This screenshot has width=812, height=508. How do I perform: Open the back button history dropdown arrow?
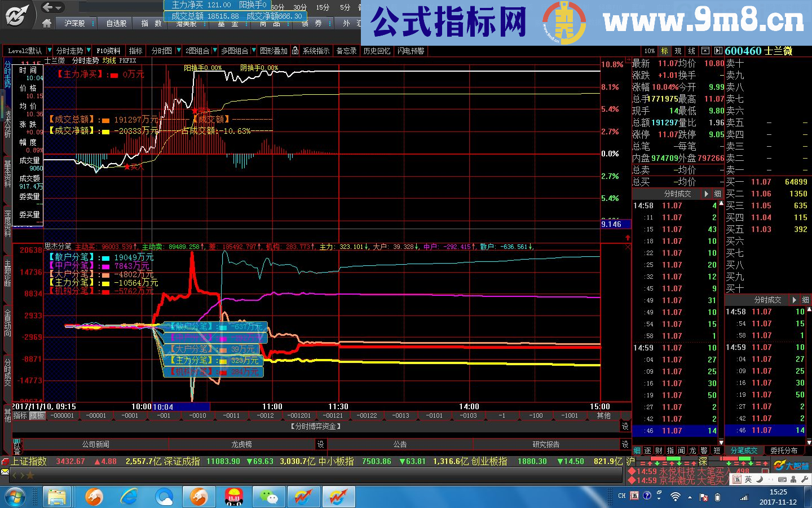pos(59,7)
